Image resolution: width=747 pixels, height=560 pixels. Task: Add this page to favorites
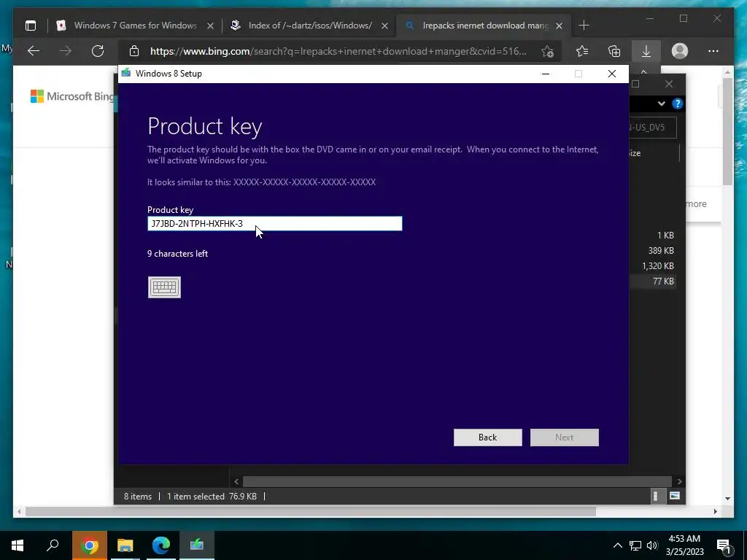click(547, 51)
